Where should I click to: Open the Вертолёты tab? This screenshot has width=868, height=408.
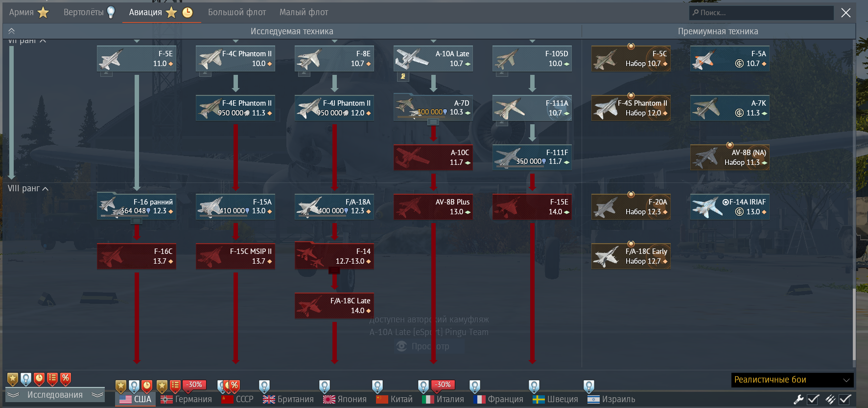(x=89, y=12)
